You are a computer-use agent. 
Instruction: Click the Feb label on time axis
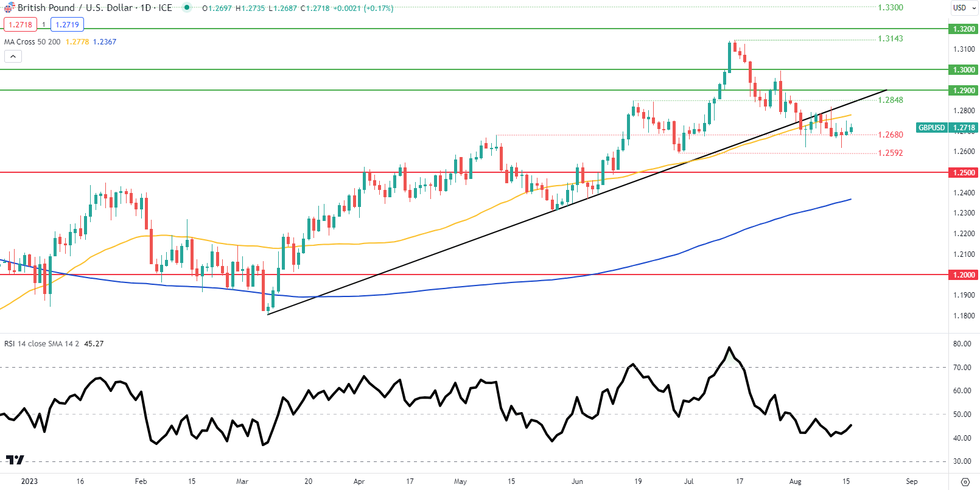(x=141, y=481)
